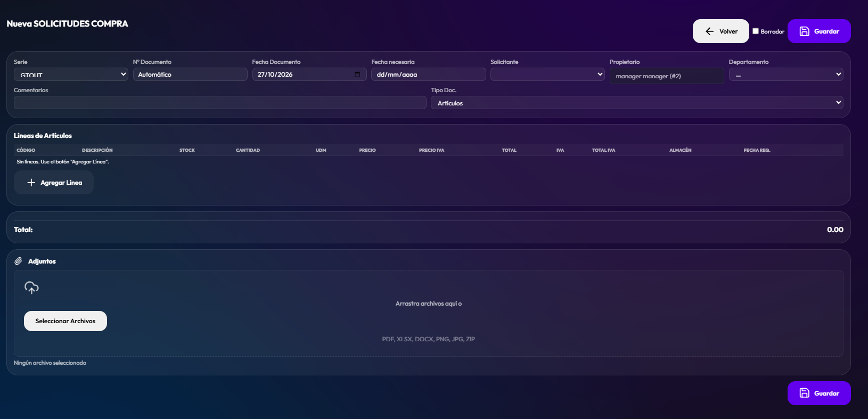
Task: Click the 0.00 total amount
Action: pos(835,229)
